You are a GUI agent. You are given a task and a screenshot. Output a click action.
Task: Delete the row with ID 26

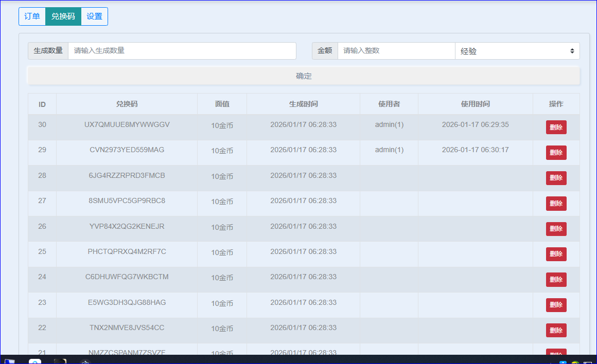(556, 229)
